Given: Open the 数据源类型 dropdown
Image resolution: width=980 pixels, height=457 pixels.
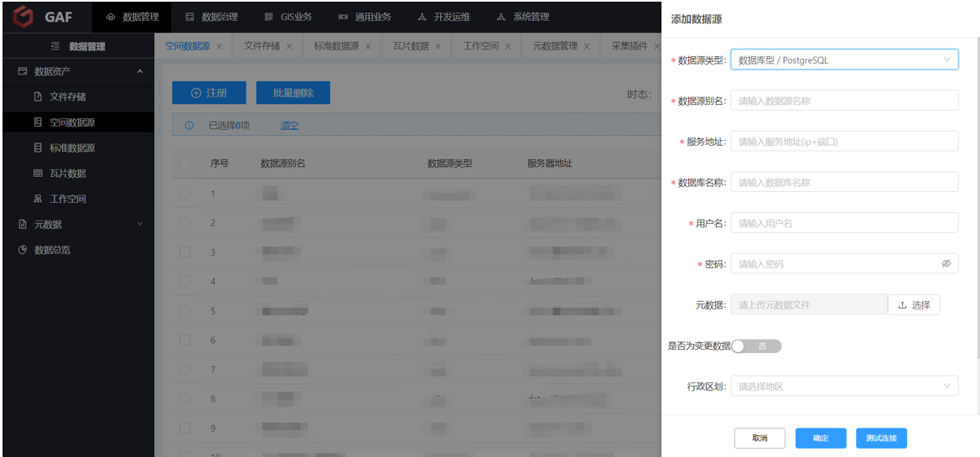Looking at the screenshot, I should tap(844, 60).
